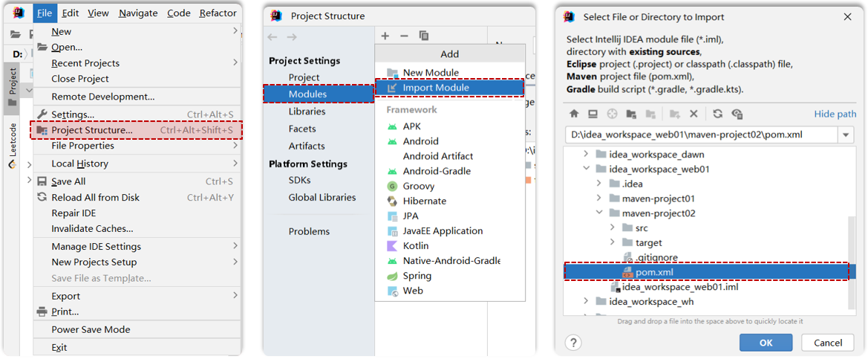Click the Home directory icon in file chooser
This screenshot has height=362, width=868.
point(574,114)
